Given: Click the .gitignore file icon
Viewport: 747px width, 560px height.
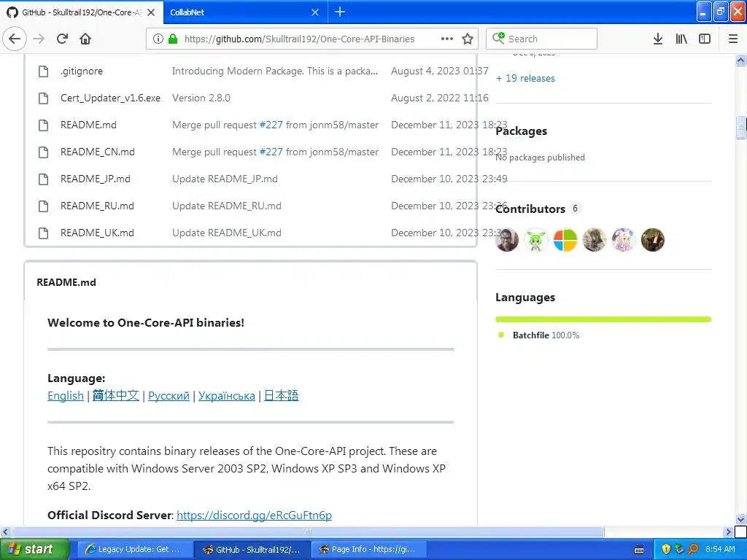Looking at the screenshot, I should (x=43, y=71).
